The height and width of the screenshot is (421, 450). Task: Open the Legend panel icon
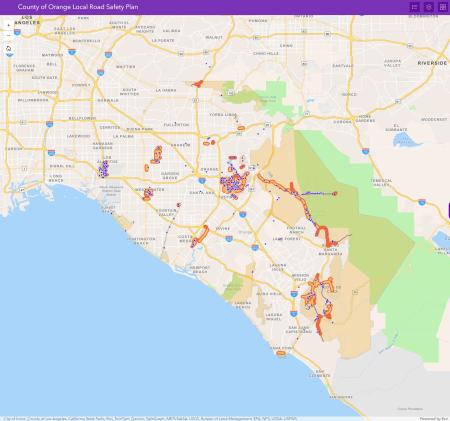click(x=415, y=7)
